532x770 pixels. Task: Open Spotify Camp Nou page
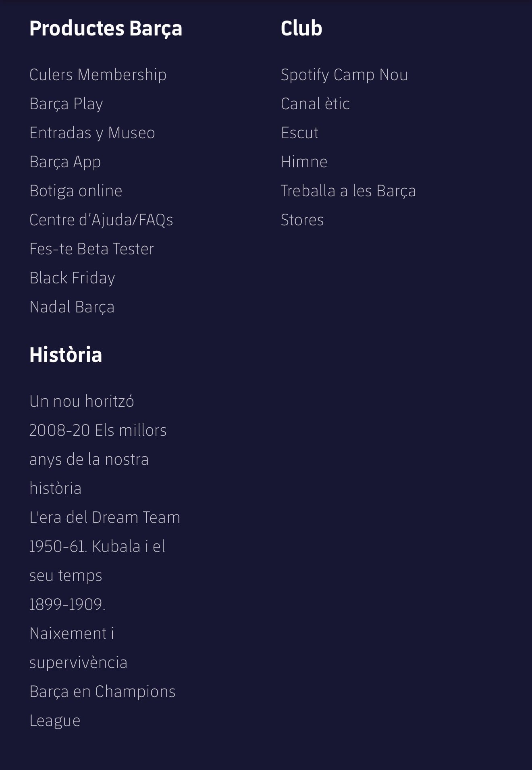[344, 75]
